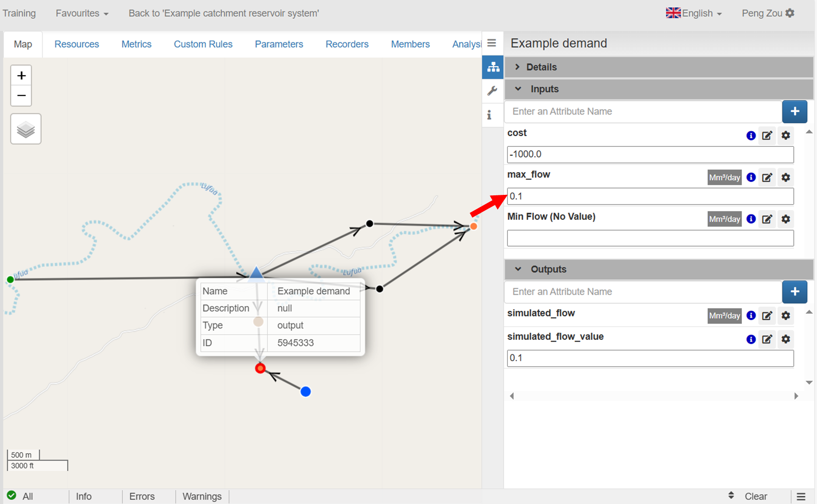Switch to the Resources tab
Image resolution: width=817 pixels, height=504 pixels.
click(77, 44)
